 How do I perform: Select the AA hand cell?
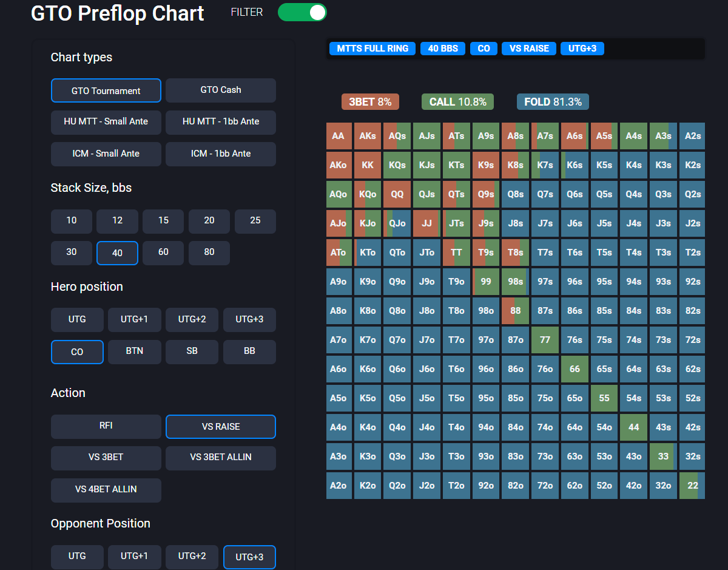339,136
